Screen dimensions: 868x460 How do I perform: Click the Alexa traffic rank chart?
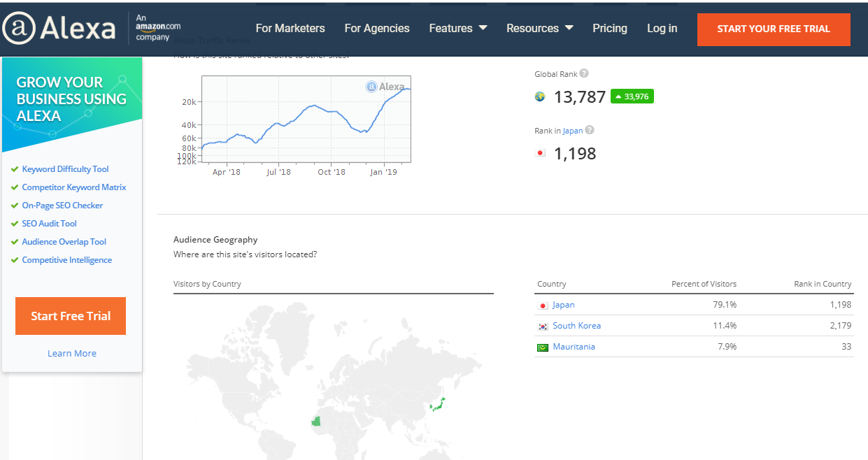(x=306, y=120)
